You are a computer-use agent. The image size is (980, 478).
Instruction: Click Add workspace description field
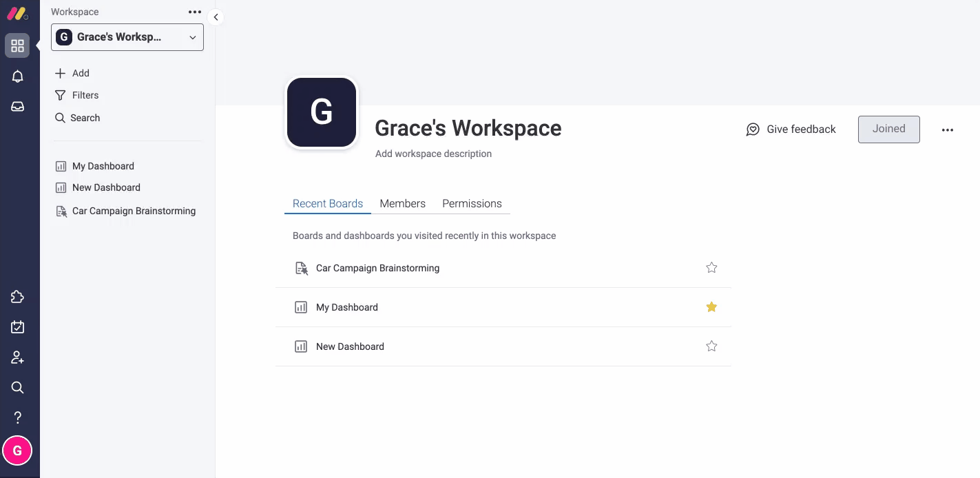pyautogui.click(x=433, y=154)
